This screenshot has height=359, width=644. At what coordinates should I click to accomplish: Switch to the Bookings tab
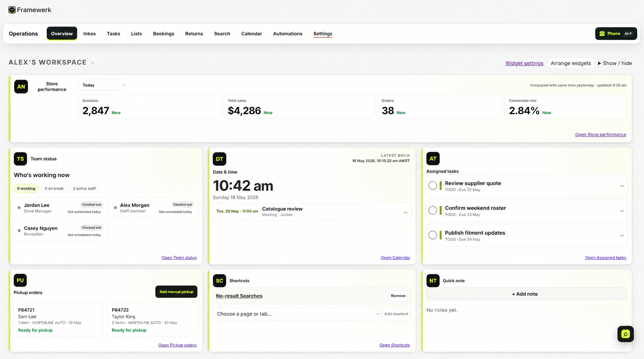pos(164,34)
